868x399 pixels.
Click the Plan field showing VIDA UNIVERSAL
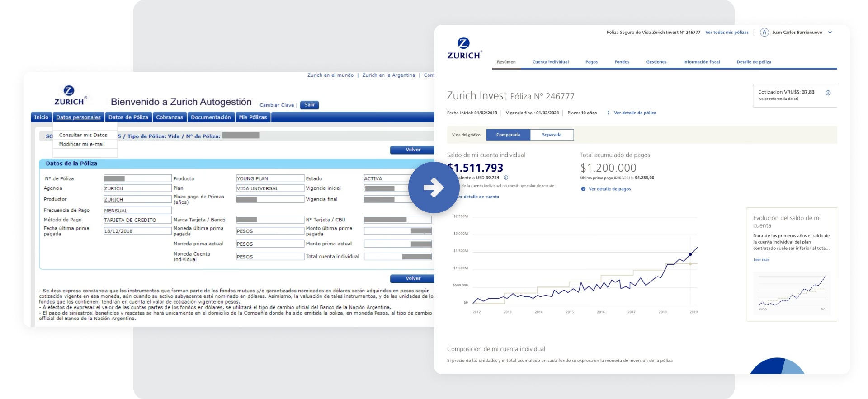[x=270, y=188]
